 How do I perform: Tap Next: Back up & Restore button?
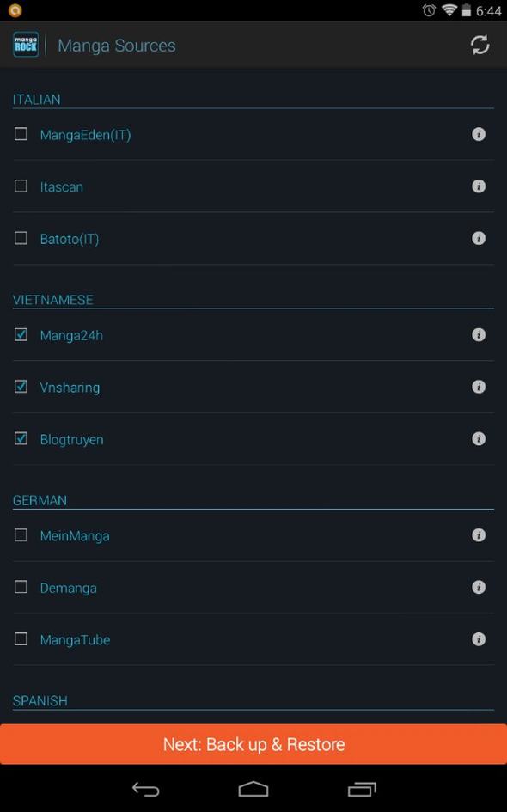[x=253, y=744]
